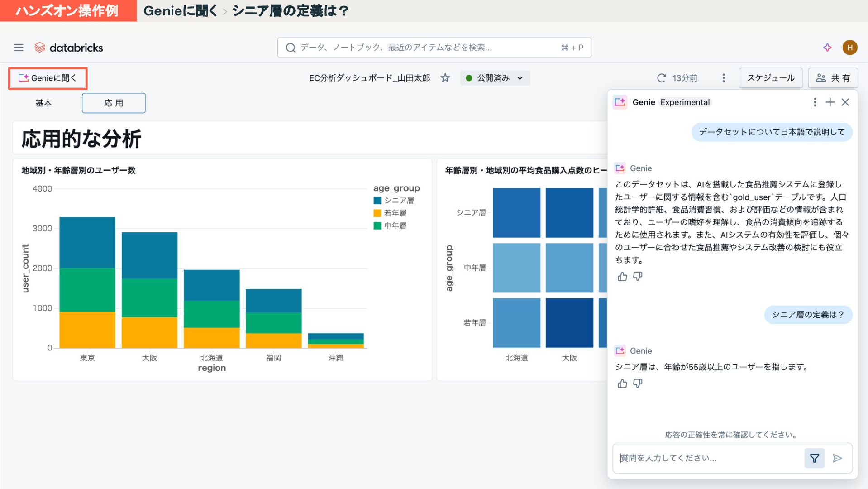Click the 共有 share button
Viewport: 868px width, 489px height.
point(833,78)
